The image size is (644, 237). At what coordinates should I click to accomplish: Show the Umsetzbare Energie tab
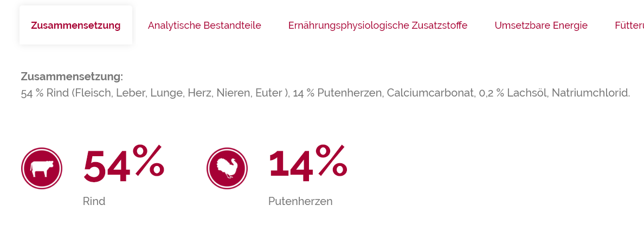click(x=541, y=25)
